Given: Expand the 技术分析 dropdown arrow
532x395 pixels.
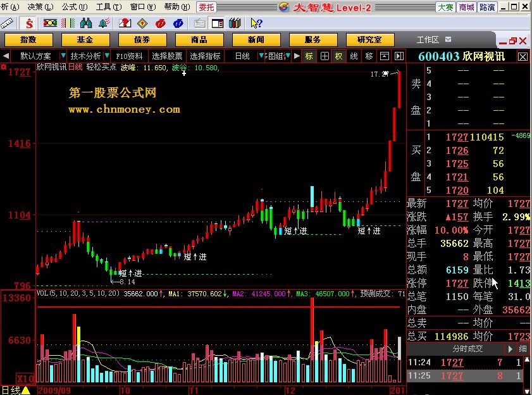Looking at the screenshot, I should click(107, 55).
